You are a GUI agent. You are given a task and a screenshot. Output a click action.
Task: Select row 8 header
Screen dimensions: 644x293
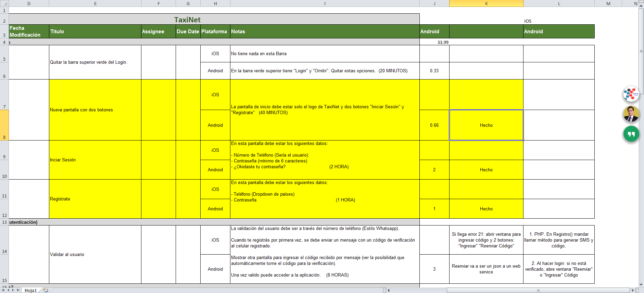pos(4,125)
